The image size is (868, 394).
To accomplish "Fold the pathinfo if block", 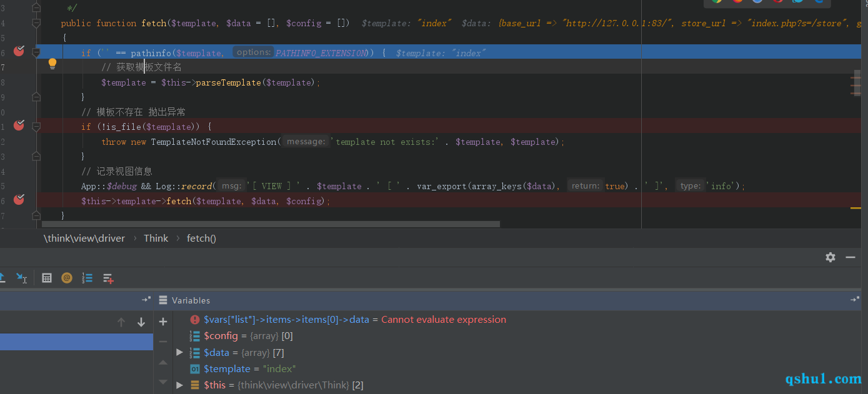I will click(x=36, y=52).
